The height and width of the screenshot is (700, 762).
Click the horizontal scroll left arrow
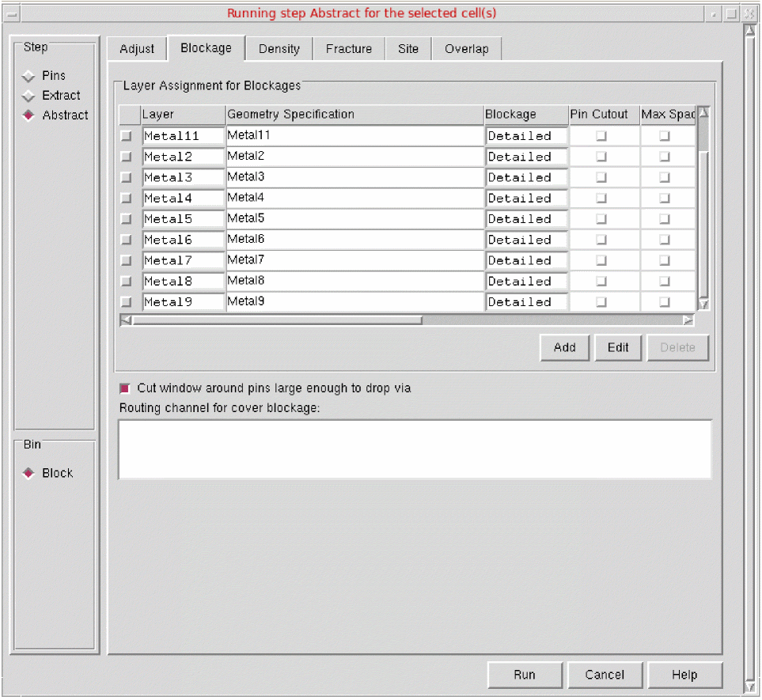click(126, 320)
